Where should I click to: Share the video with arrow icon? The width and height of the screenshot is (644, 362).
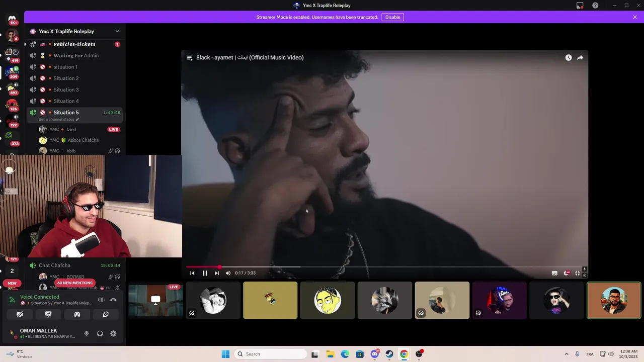(x=580, y=58)
